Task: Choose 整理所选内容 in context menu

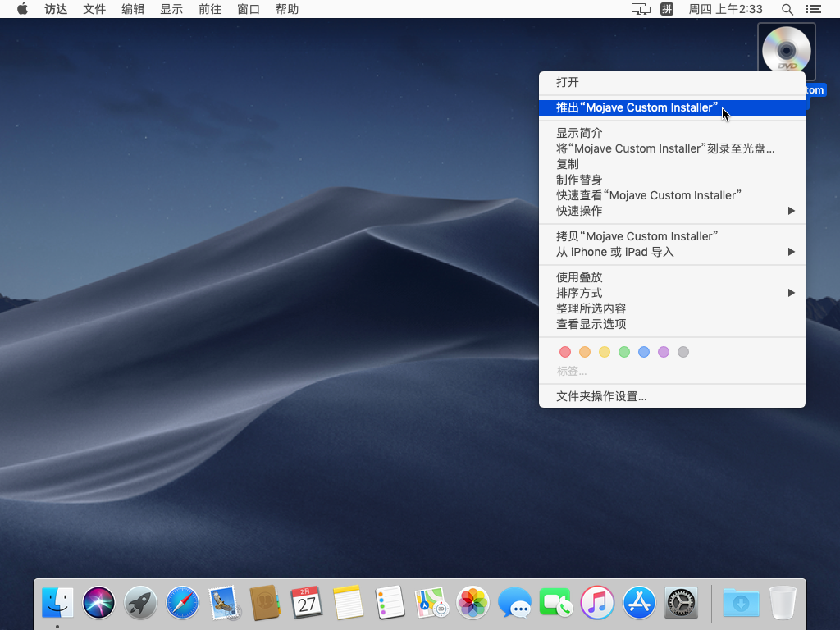Action: (673, 308)
